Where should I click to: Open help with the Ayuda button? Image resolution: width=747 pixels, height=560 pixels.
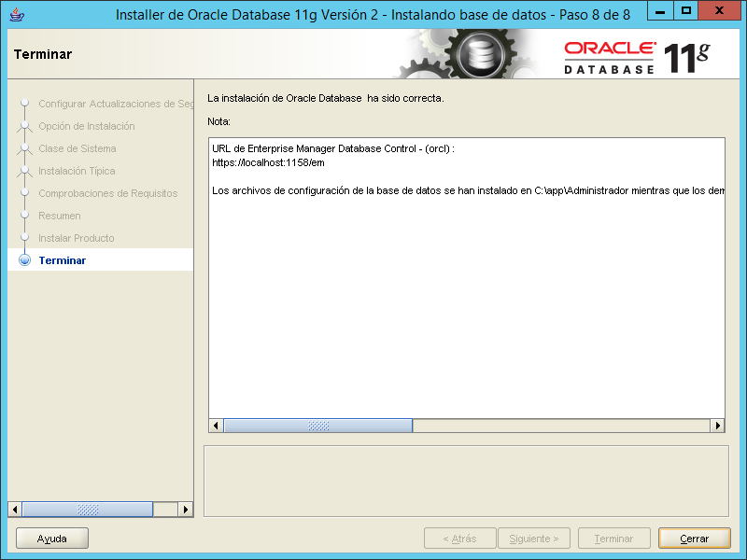point(51,538)
